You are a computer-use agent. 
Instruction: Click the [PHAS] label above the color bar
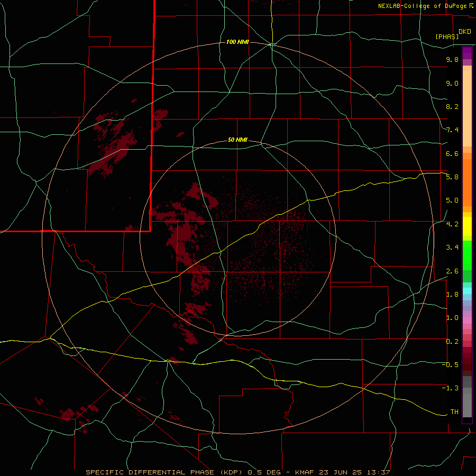pos(447,36)
